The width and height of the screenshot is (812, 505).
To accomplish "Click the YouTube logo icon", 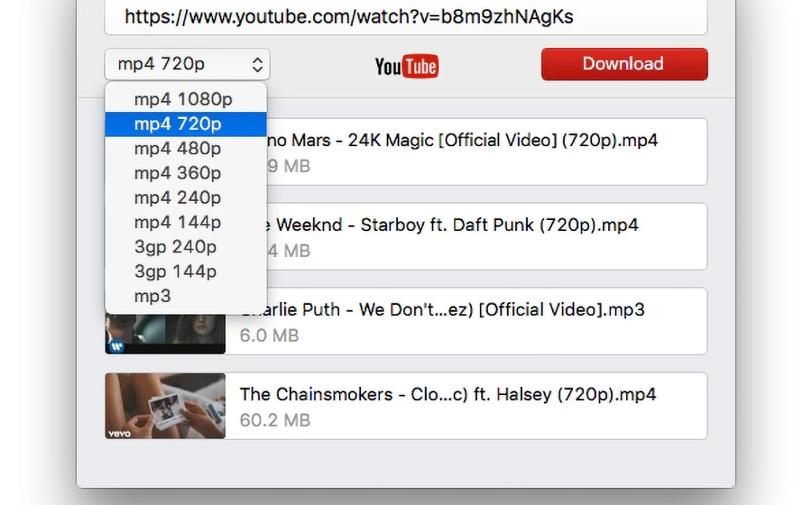I will pos(406,66).
